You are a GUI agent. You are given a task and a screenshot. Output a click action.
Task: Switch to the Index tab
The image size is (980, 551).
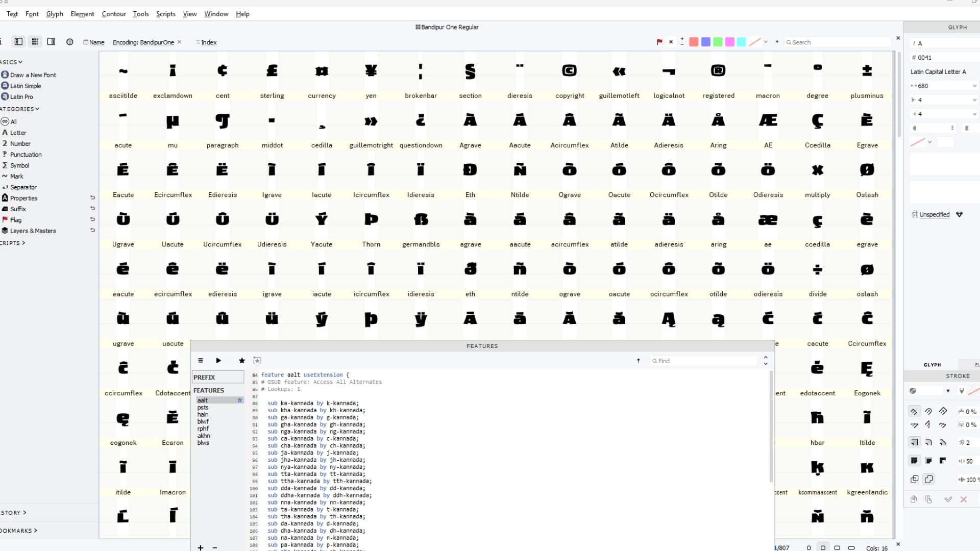pos(206,42)
